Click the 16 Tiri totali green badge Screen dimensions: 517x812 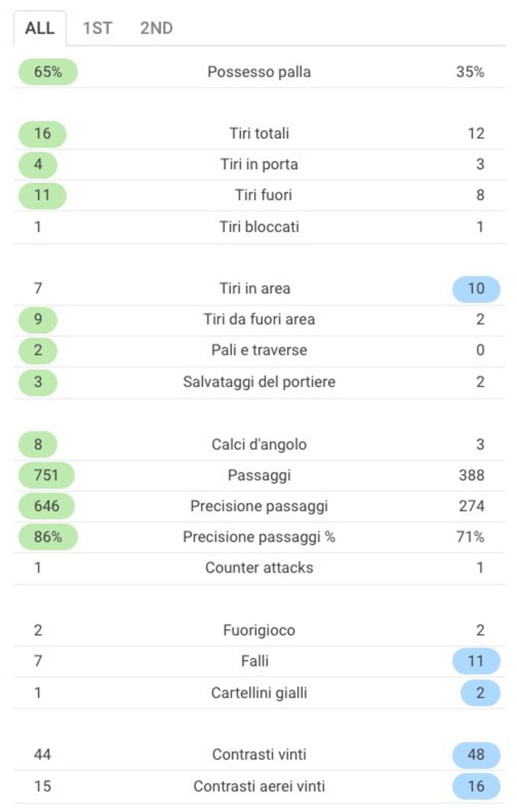[x=42, y=134]
